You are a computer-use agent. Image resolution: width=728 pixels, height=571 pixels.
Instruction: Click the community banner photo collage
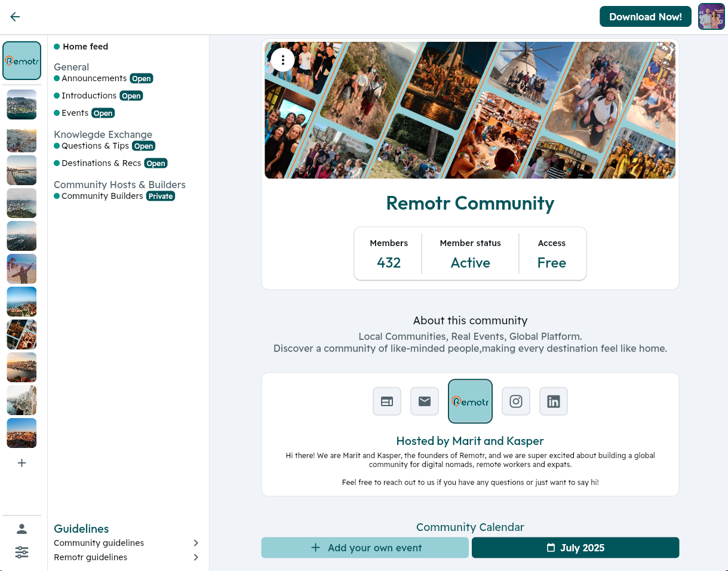[470, 110]
